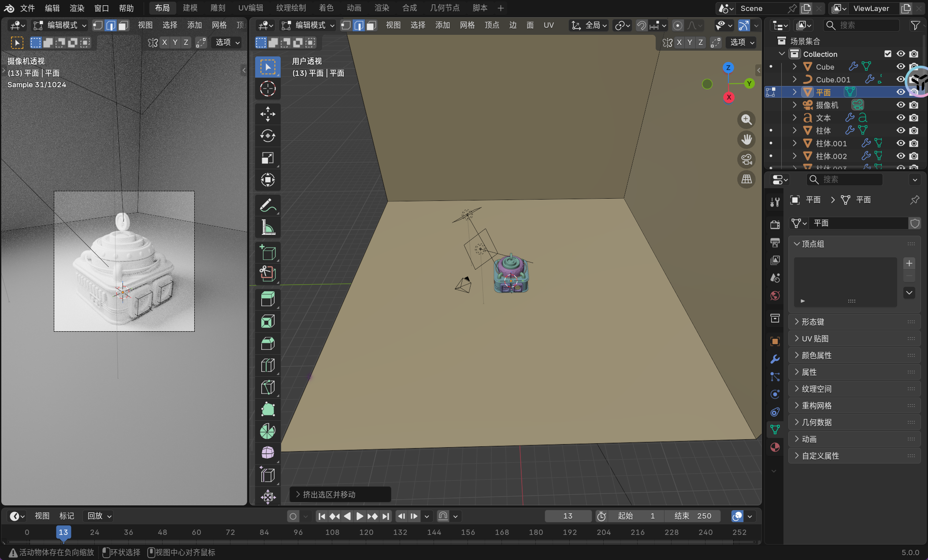The image size is (928, 560).
Task: Open the 渲染 top menu
Action: point(77,8)
